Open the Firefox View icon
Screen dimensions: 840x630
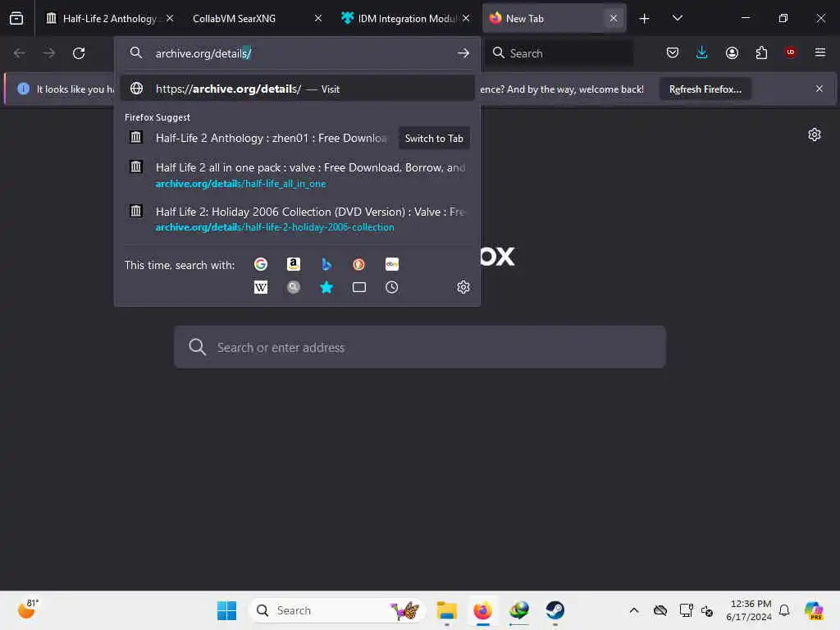click(x=16, y=18)
